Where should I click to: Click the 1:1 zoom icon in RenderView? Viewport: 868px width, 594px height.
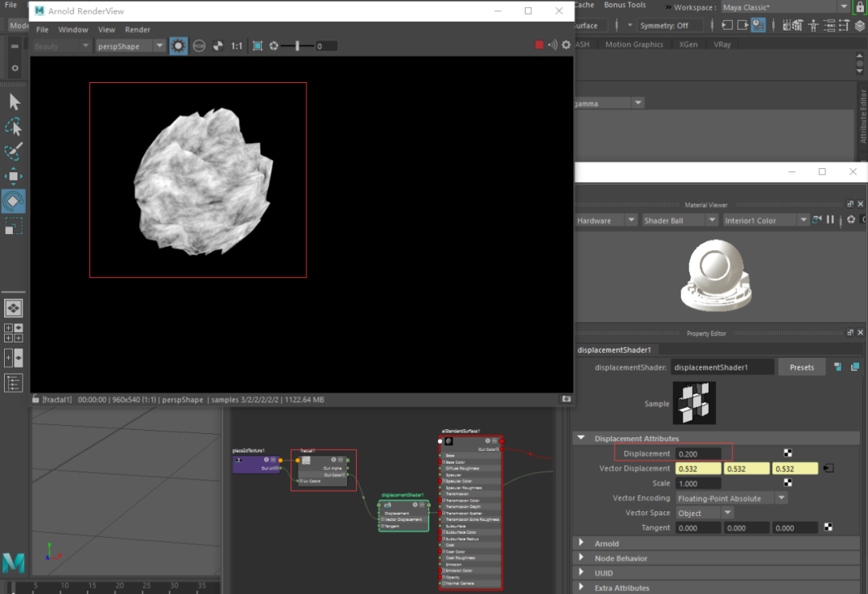point(237,46)
